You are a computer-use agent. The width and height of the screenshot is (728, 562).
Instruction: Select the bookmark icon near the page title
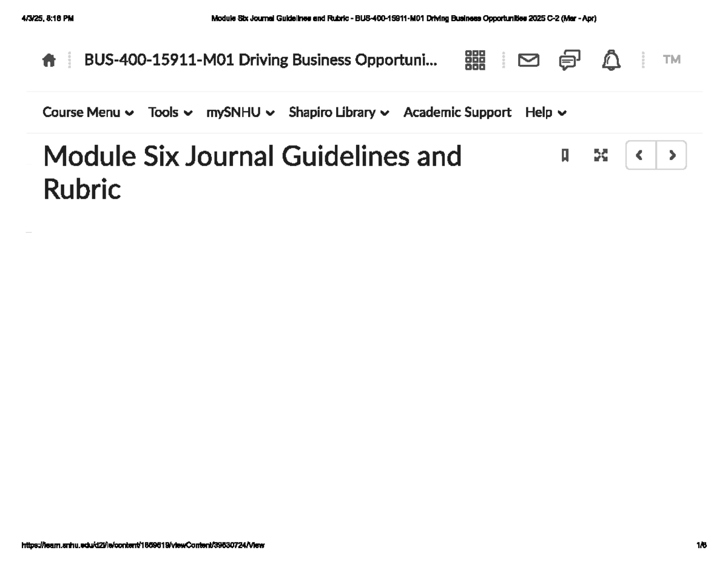pos(564,156)
